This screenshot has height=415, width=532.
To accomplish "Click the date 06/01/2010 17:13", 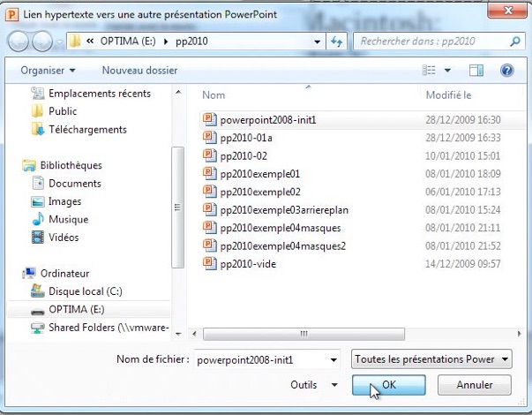I will tap(463, 192).
